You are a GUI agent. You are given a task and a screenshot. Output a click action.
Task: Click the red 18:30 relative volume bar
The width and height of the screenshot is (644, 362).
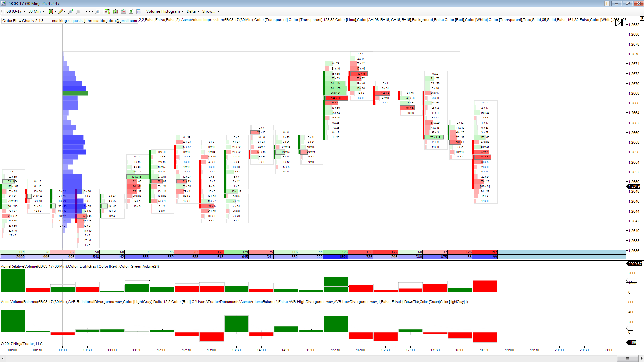pyautogui.click(x=485, y=286)
